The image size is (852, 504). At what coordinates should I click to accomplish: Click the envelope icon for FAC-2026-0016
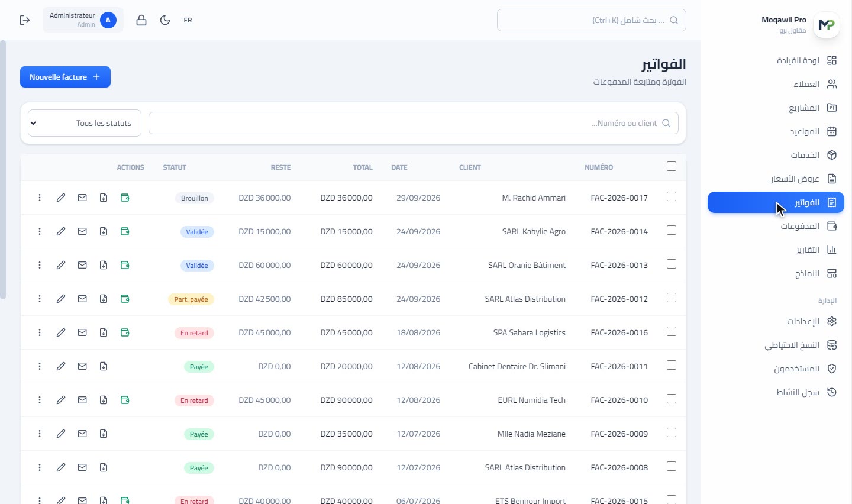pos(82,332)
